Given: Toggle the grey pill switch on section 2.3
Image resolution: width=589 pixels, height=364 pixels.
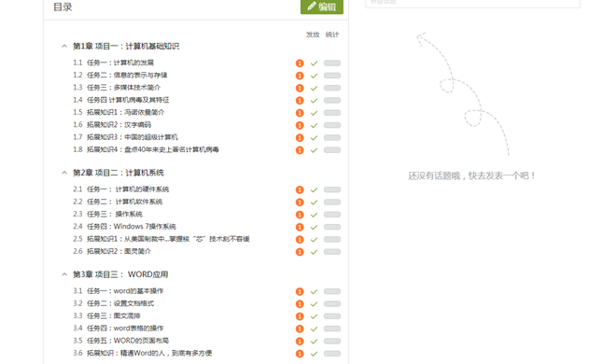Looking at the screenshot, I should (x=332, y=215).
